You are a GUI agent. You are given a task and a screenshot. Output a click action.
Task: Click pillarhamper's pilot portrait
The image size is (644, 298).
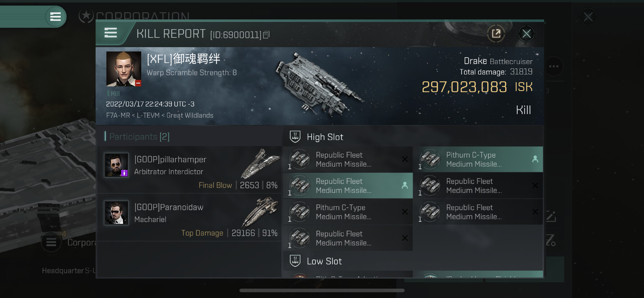[116, 165]
